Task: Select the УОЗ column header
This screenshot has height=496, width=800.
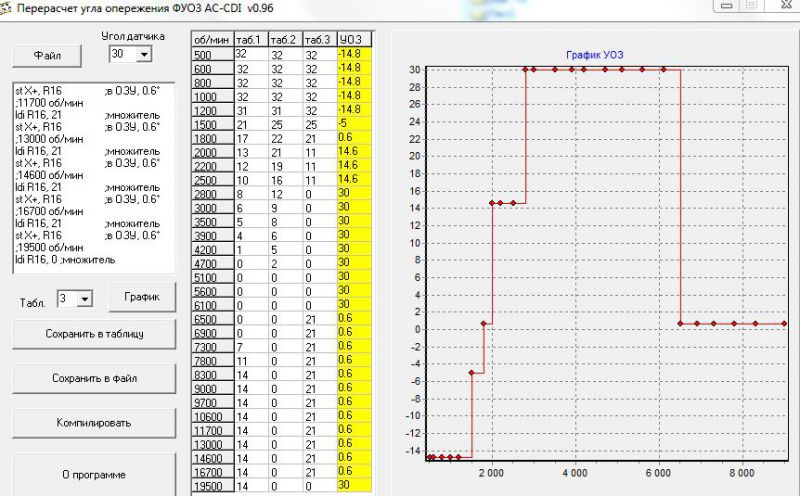Action: click(354, 39)
